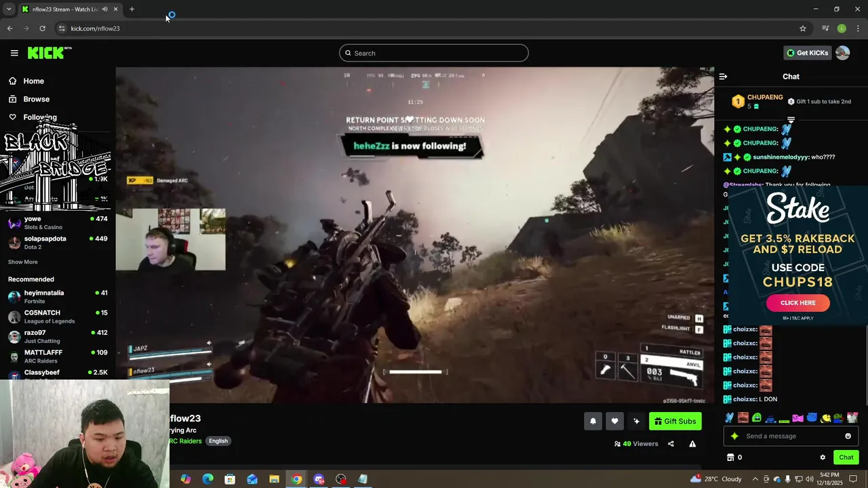Click Stake ad CLICK HERE button
Image resolution: width=868 pixels, height=488 pixels.
[x=798, y=303]
